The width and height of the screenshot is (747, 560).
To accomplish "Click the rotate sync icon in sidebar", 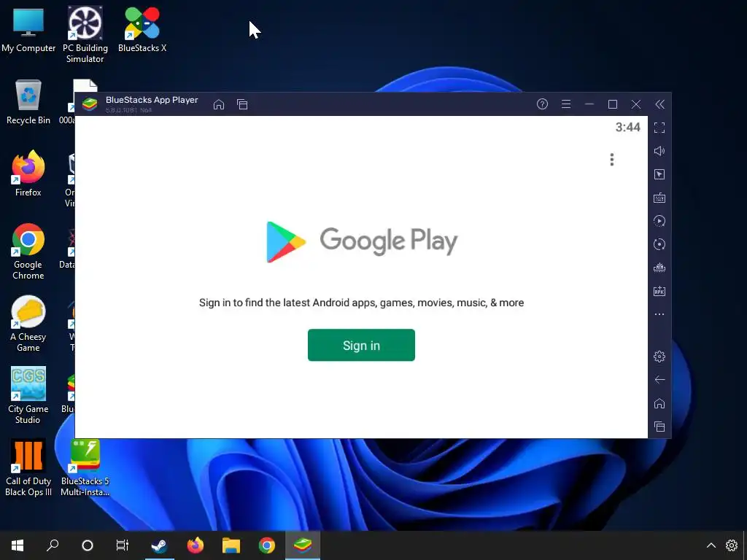I will (659, 244).
